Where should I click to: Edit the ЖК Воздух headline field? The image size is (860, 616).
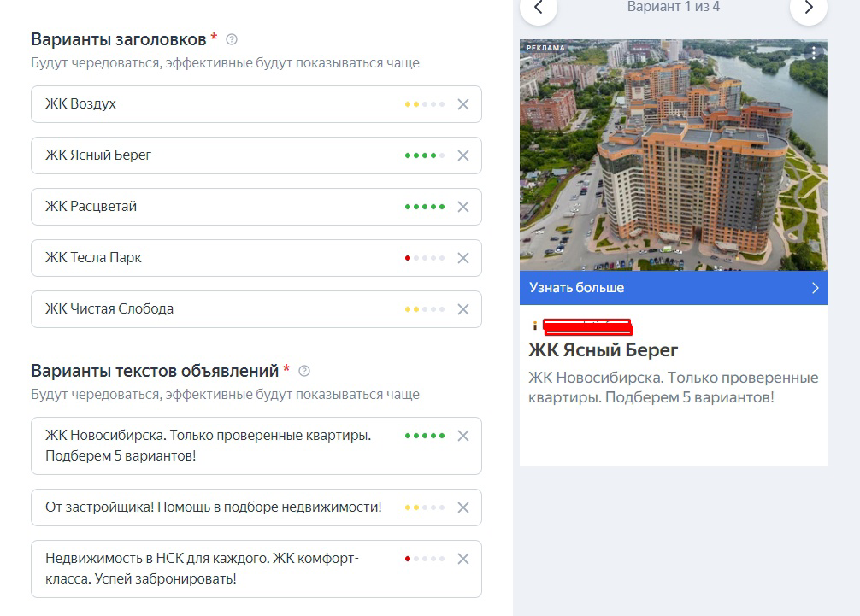[x=256, y=104]
